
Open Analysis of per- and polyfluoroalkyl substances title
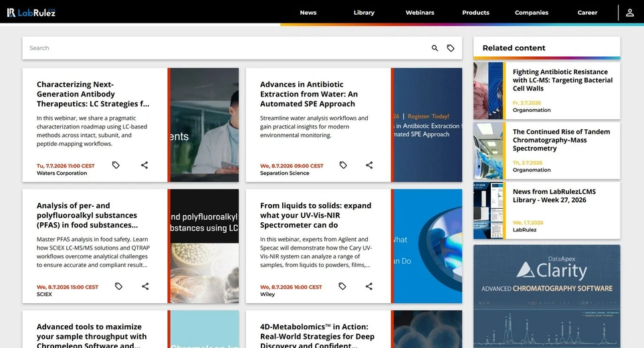click(x=87, y=215)
